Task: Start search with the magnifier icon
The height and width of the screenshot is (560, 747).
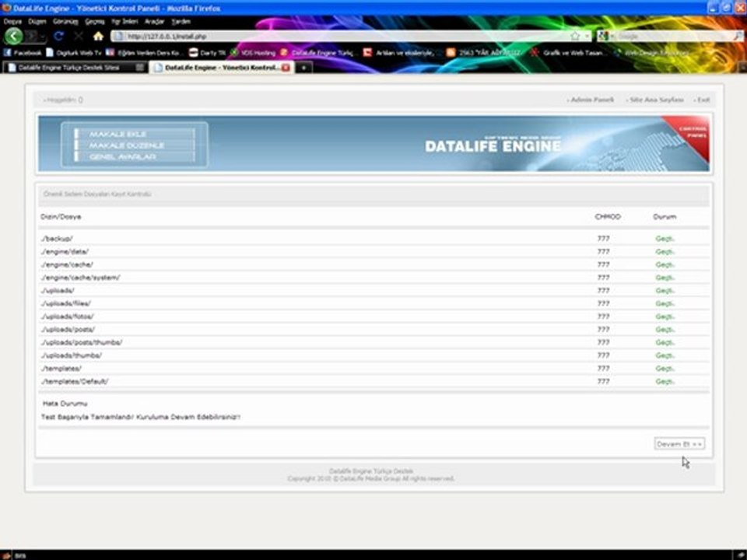Action: tap(738, 37)
